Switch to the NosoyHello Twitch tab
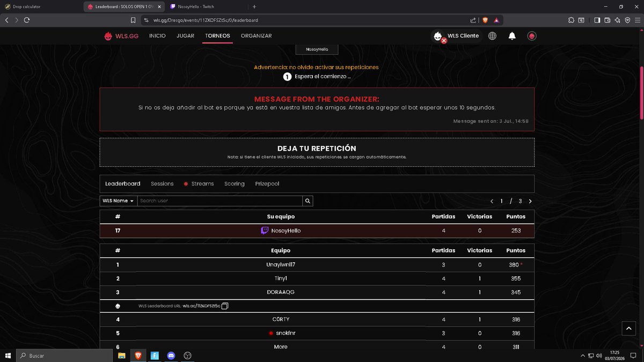Image resolution: width=644 pixels, height=362 pixels. (203, 6)
